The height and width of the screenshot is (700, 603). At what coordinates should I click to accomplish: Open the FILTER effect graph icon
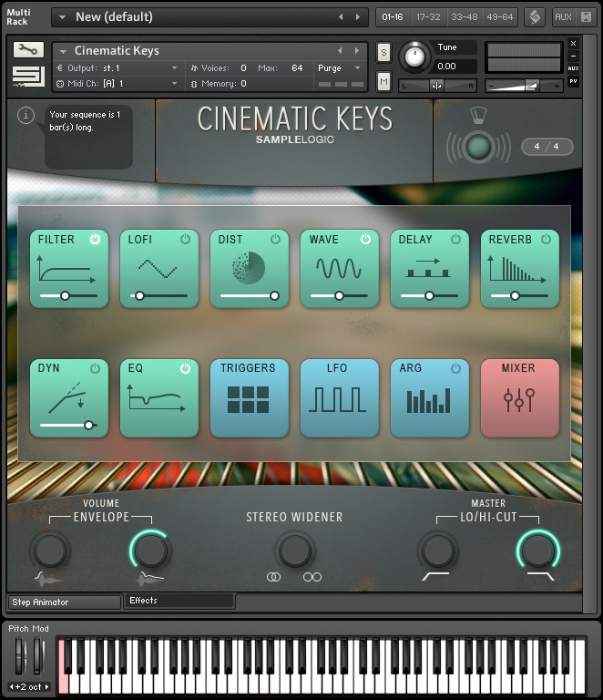66,269
